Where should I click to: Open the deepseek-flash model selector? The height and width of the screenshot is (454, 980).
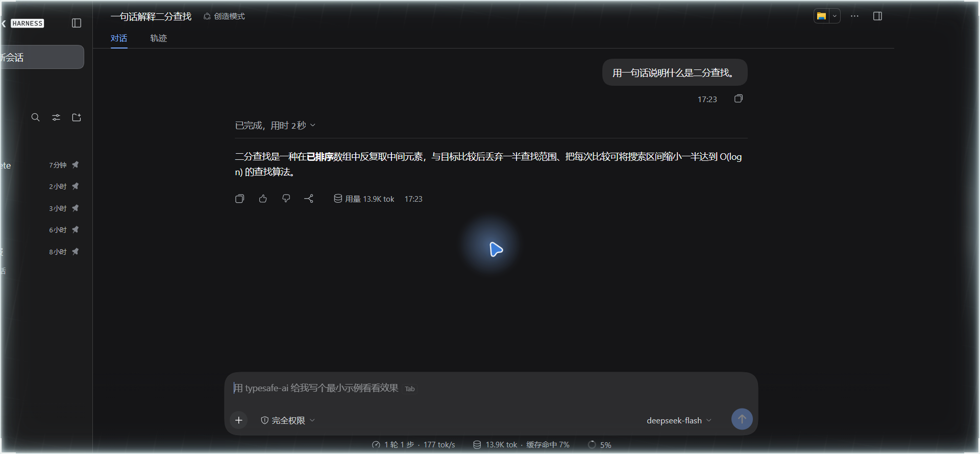point(679,420)
